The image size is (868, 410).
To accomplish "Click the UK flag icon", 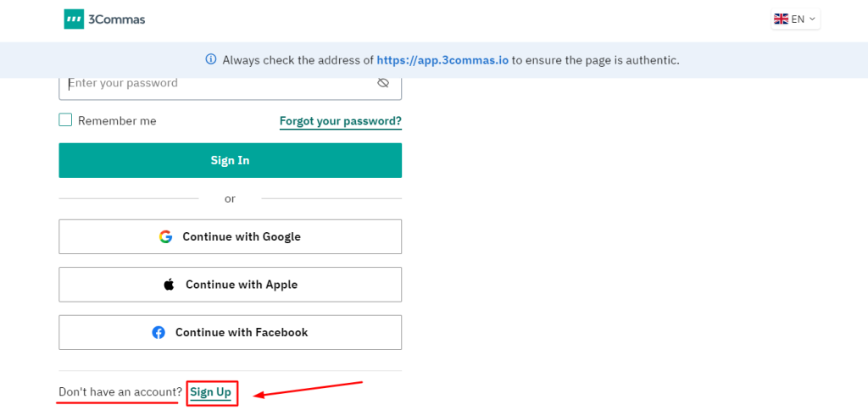I will (781, 19).
